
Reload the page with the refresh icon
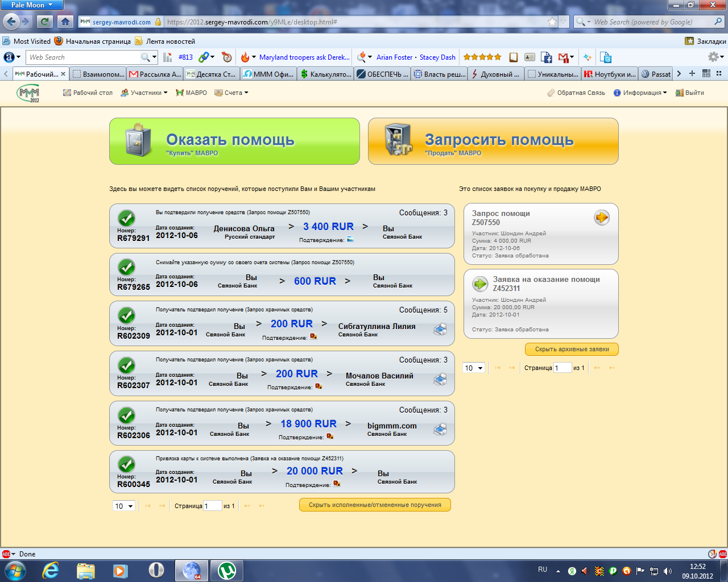tap(44, 22)
